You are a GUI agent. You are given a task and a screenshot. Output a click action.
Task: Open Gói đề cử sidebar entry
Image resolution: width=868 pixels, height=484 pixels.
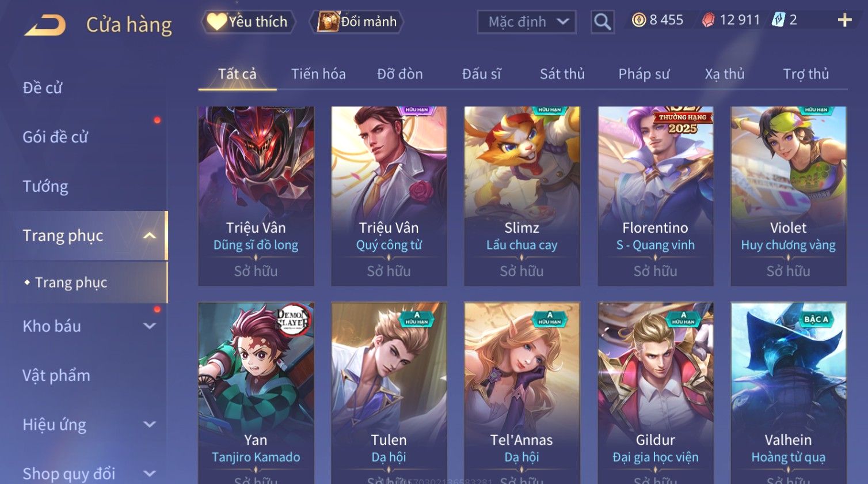pos(55,137)
